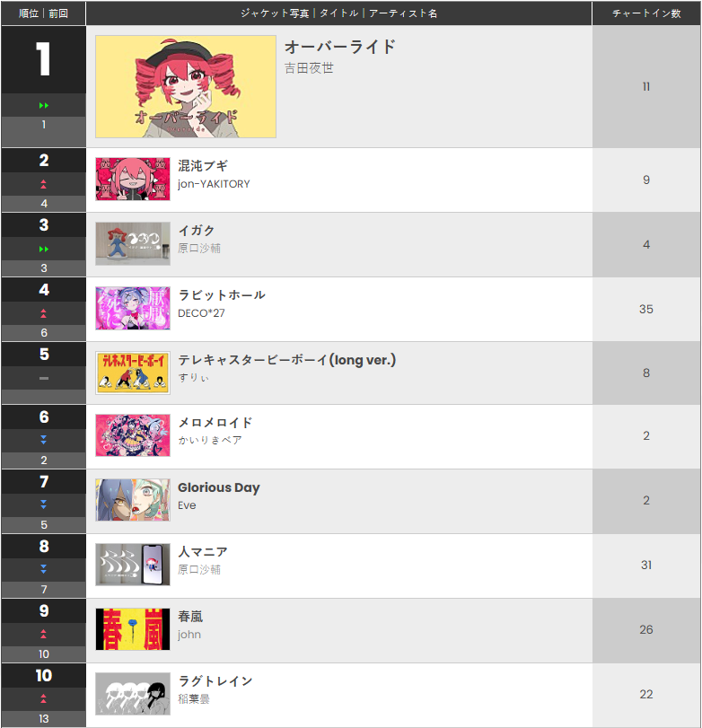
Task: Click the up-arrow icon under rank 10
Action: coord(43,698)
